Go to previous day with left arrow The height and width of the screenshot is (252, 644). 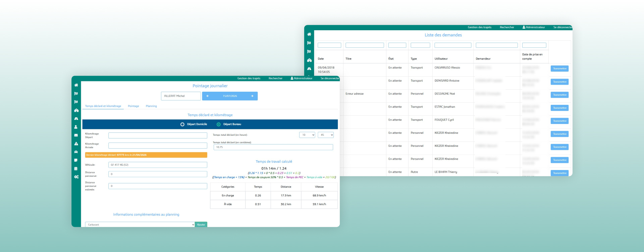pos(208,96)
